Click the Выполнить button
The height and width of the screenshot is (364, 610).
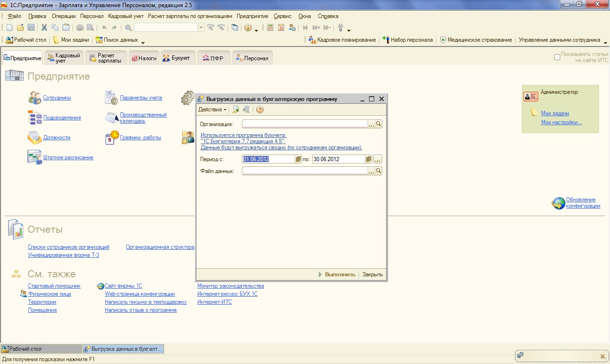[x=336, y=274]
